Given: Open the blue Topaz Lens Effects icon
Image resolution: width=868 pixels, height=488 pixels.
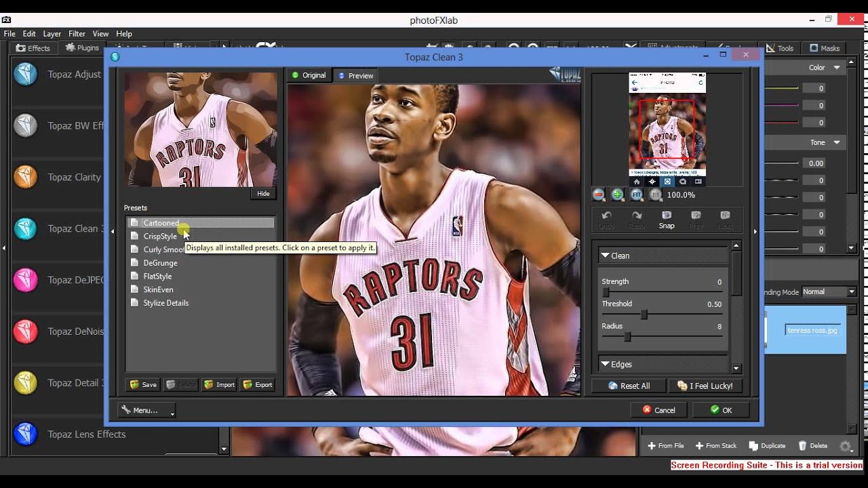Looking at the screenshot, I should point(26,434).
